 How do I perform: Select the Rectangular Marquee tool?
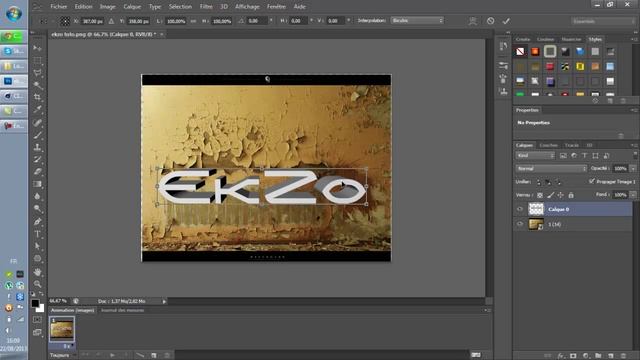38,60
